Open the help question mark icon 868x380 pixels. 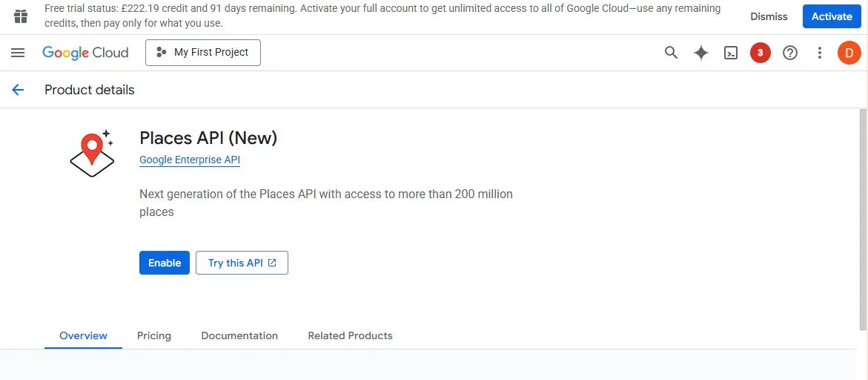(790, 53)
